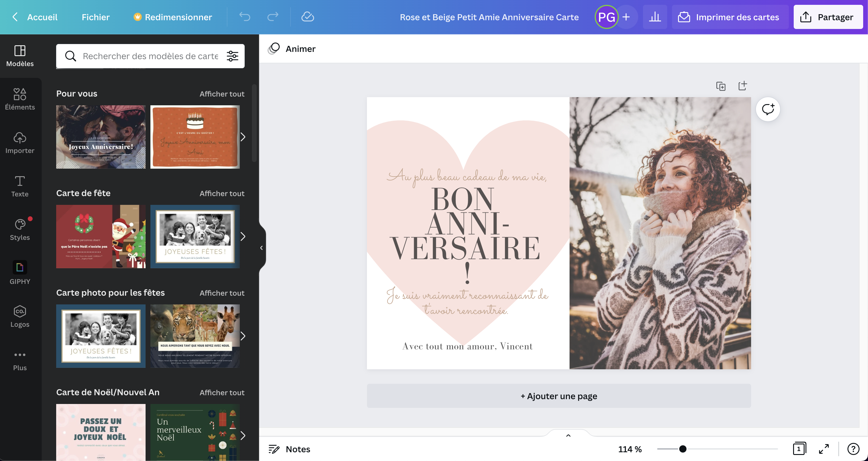The image size is (868, 461).
Task: Add a new page icon above canvas
Action: click(743, 86)
